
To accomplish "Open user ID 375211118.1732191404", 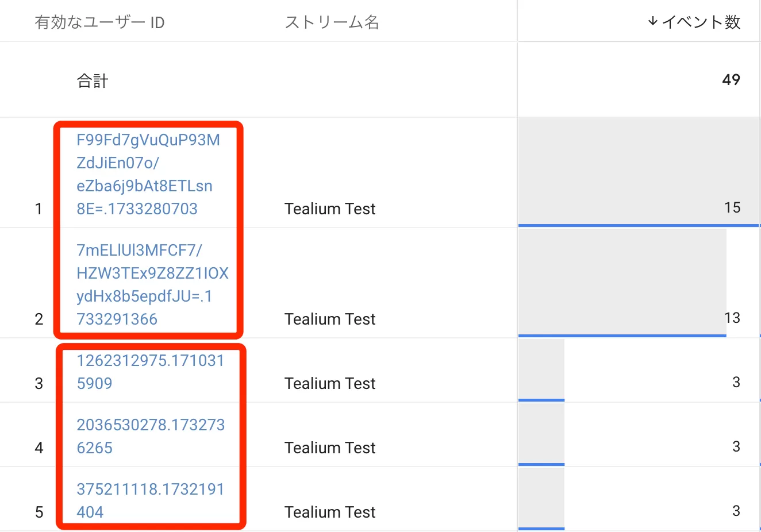I will (150, 500).
